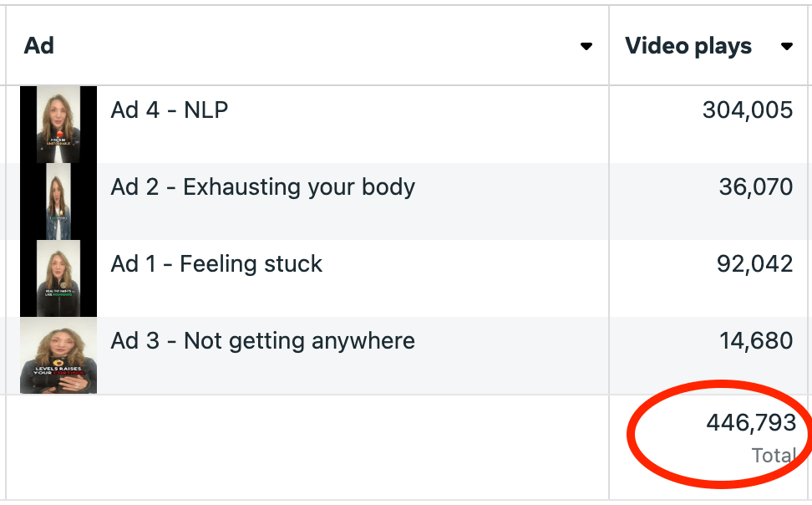Click the 'Ad 1 - Feeling stuck' name
Viewport: 812px width, 505px height.
(216, 264)
